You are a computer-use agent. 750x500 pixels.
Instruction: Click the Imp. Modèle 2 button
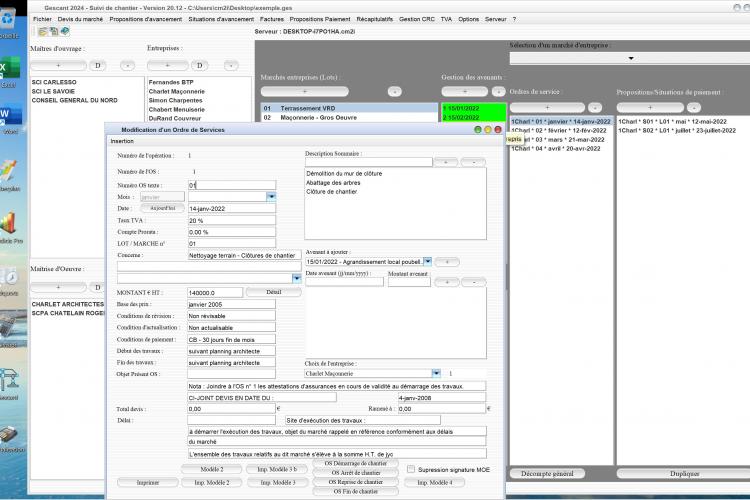[211, 483]
